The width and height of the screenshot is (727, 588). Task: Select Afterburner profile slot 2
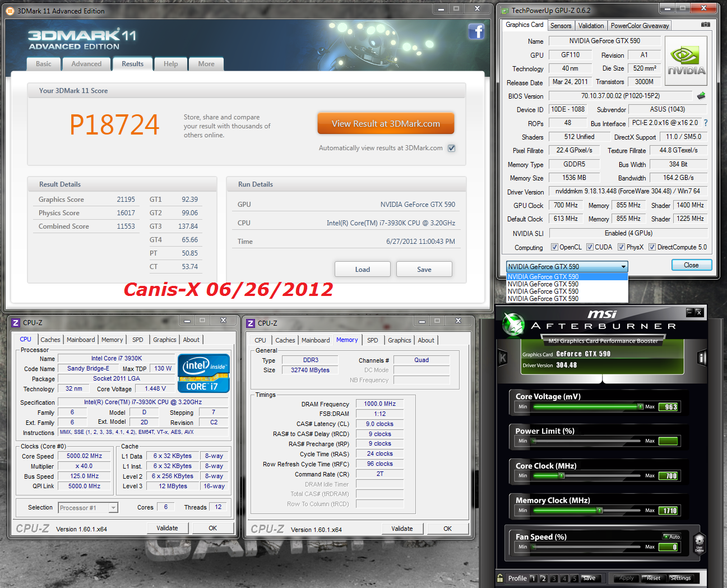click(543, 578)
